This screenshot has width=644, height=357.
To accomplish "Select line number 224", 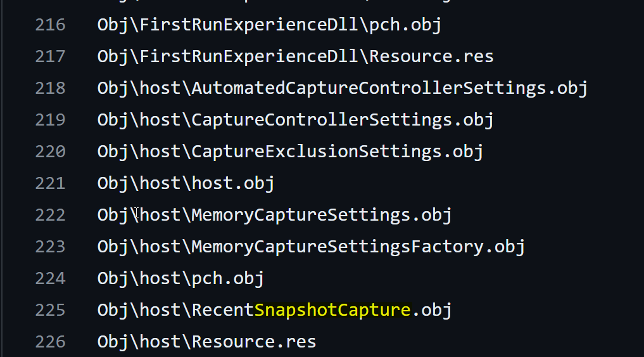I will (x=50, y=278).
